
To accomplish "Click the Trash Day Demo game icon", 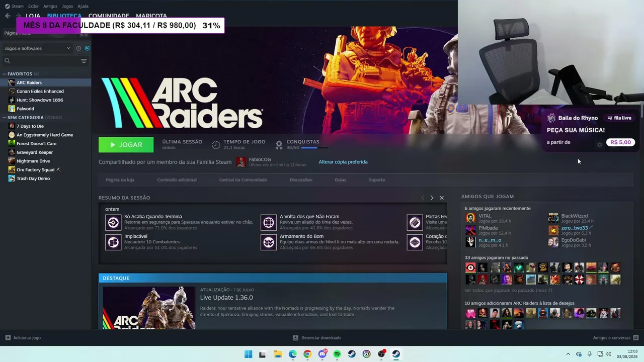I will pyautogui.click(x=12, y=178).
